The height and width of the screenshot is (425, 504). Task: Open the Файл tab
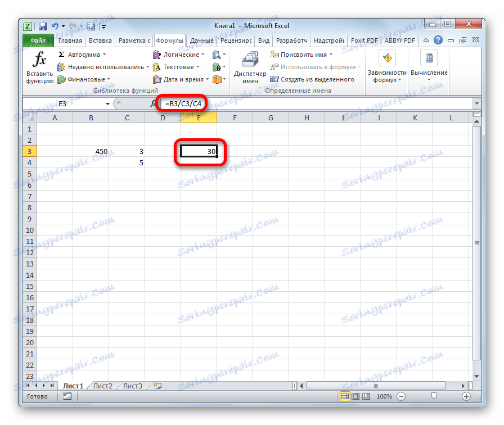coord(38,40)
